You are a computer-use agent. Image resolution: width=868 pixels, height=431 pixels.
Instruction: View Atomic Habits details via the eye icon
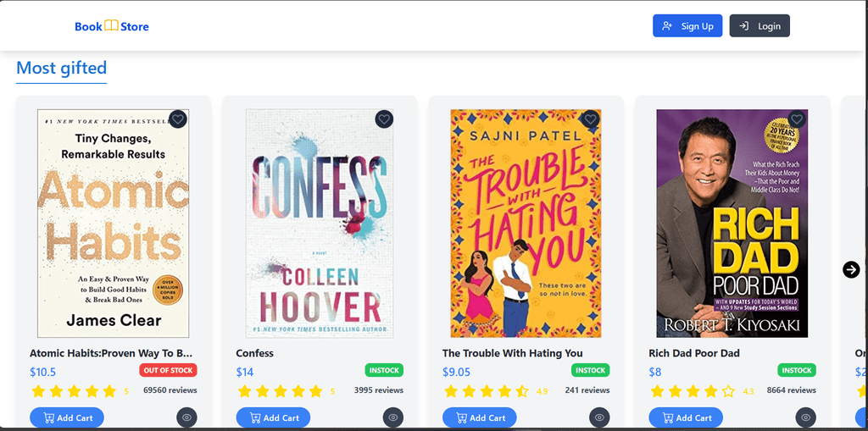[x=186, y=417]
